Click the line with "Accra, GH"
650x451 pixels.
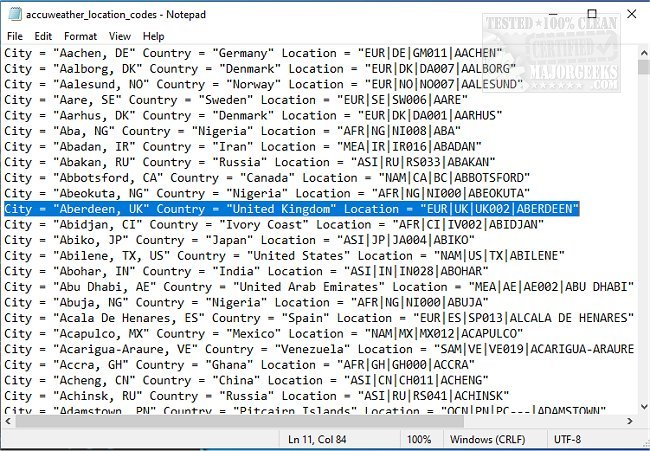(240, 365)
